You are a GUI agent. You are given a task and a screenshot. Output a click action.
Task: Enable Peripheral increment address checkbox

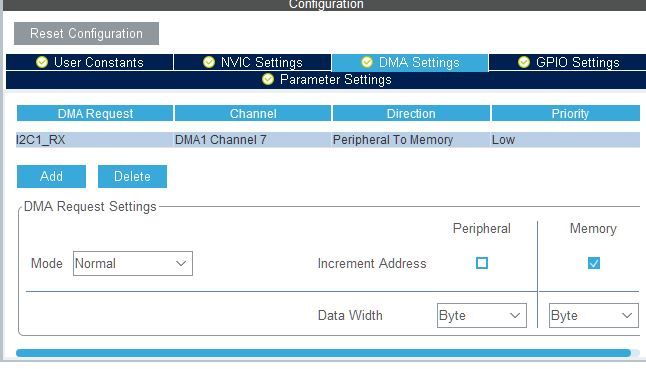[482, 263]
